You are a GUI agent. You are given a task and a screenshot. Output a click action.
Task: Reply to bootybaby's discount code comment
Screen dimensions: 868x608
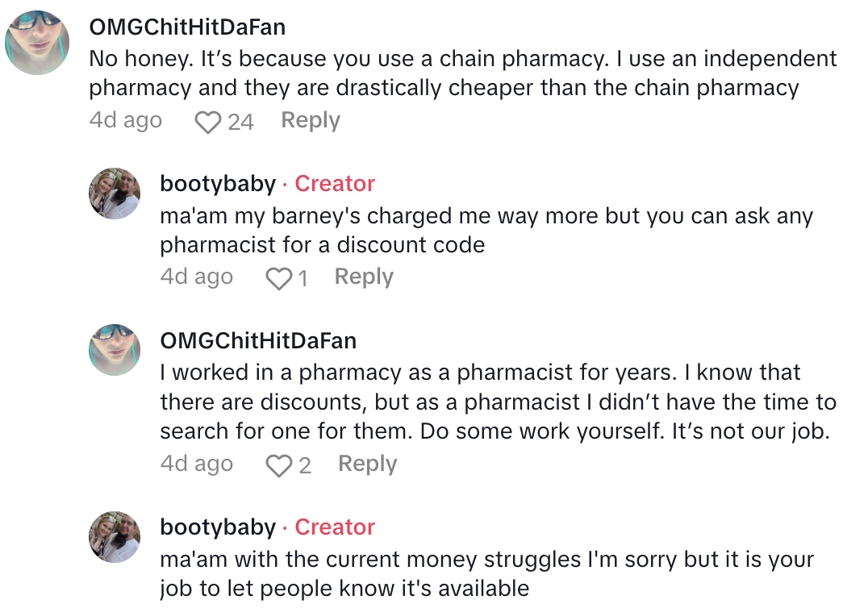click(x=364, y=277)
